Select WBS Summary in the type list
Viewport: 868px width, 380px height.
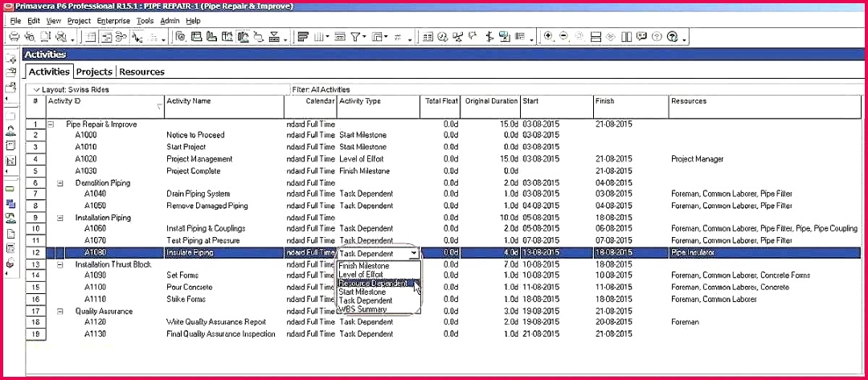click(x=364, y=309)
